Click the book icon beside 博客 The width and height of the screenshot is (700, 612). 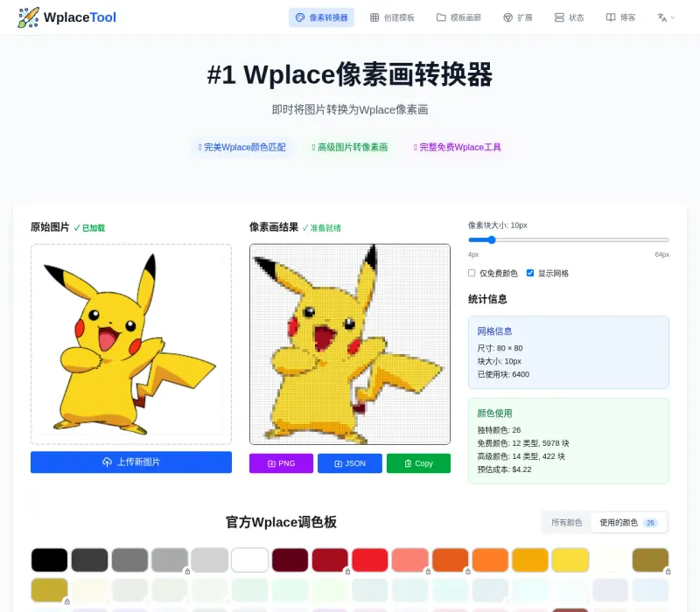pyautogui.click(x=610, y=17)
